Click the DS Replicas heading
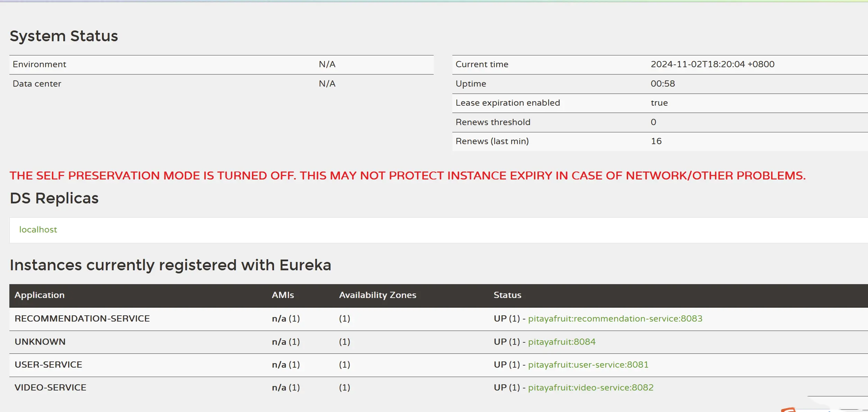 point(54,198)
